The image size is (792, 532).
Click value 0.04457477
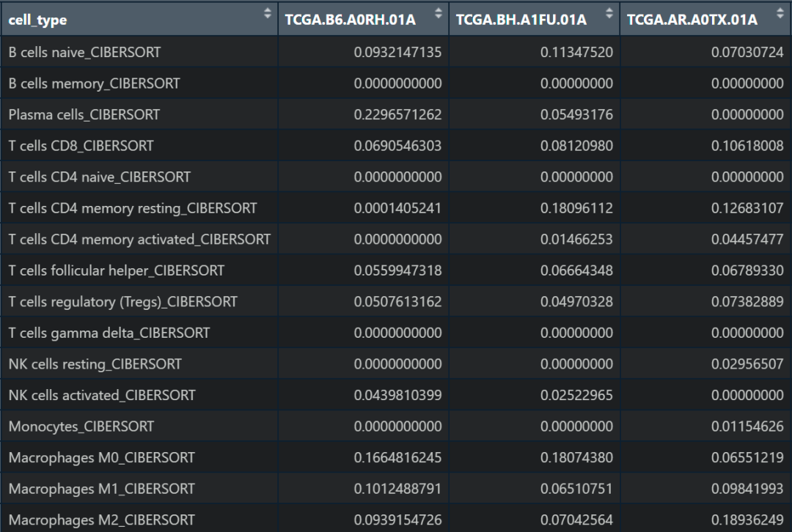(747, 240)
